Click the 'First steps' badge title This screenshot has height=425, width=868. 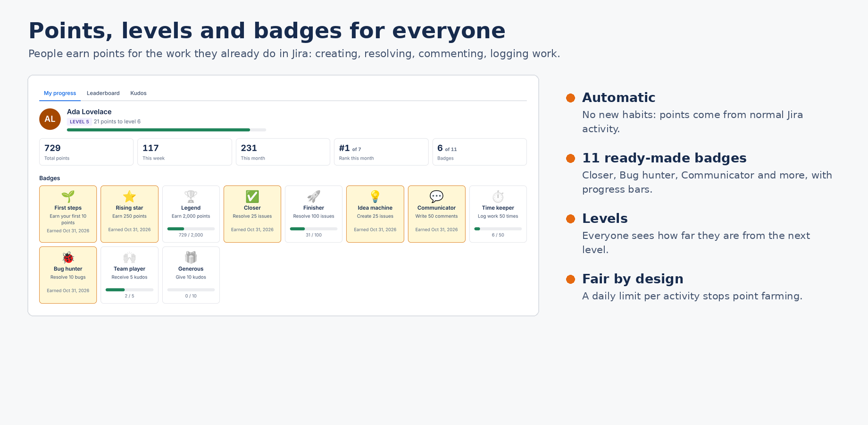[x=68, y=208]
